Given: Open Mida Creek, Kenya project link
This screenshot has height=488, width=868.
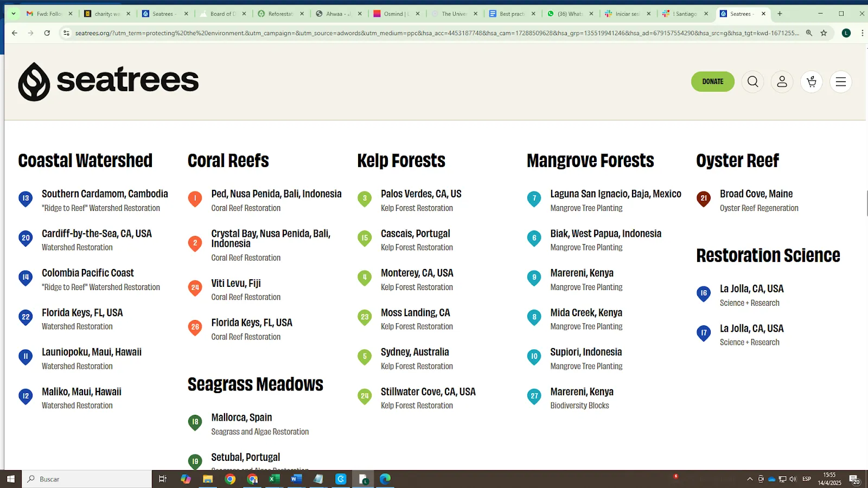Looking at the screenshot, I should (586, 312).
